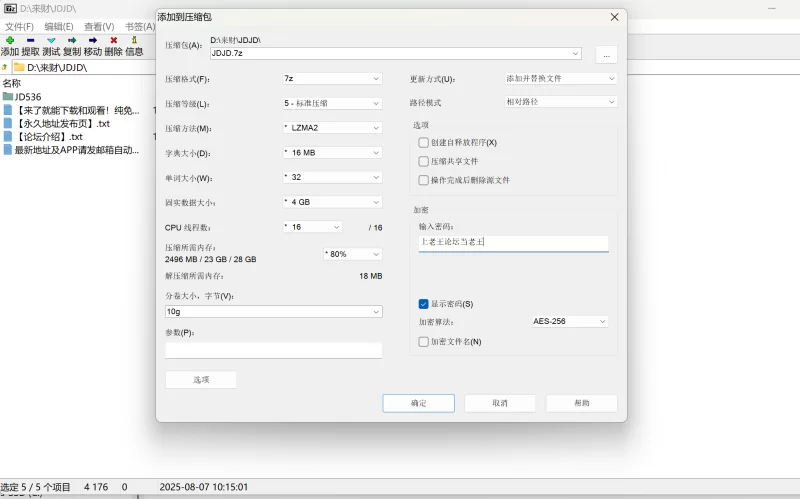The width and height of the screenshot is (800, 499).
Task: Click the blue Extract (提取) toolbar icon
Action: [x=31, y=40]
